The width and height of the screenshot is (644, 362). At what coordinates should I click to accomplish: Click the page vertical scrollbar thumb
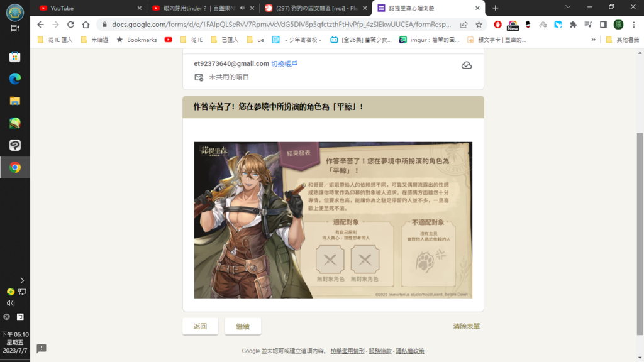pyautogui.click(x=640, y=234)
